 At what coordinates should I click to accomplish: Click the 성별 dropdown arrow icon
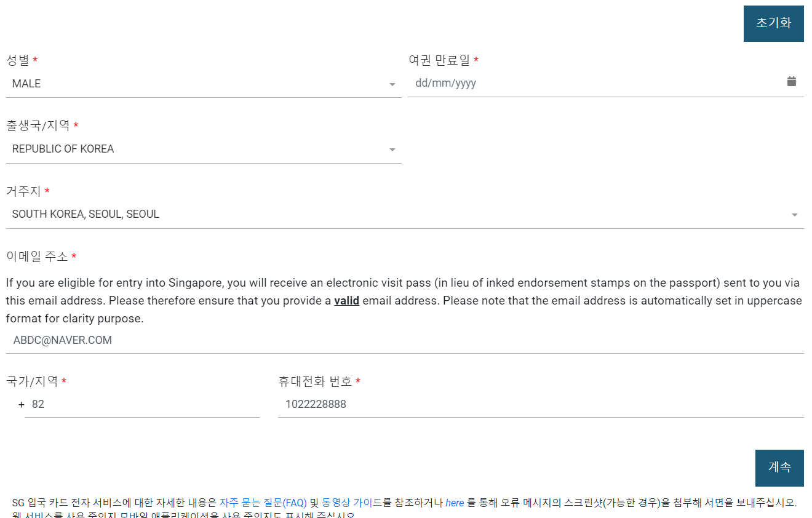[x=393, y=84]
